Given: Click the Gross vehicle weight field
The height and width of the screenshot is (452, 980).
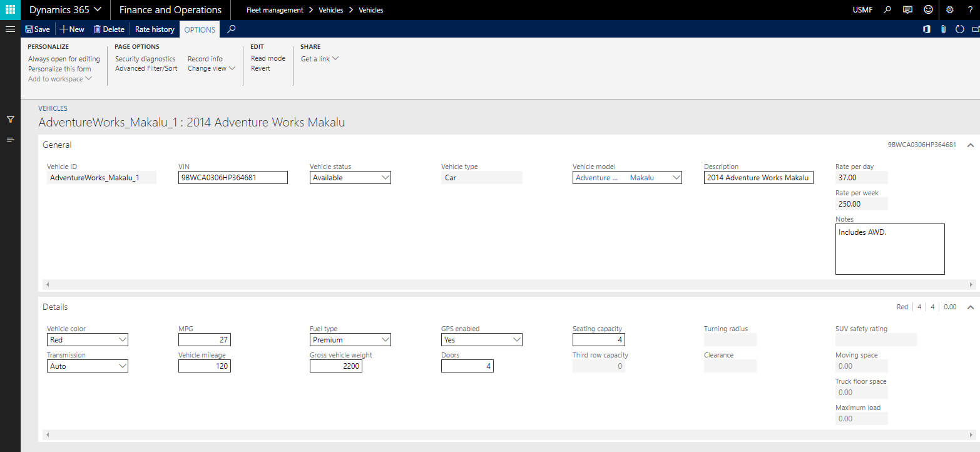Looking at the screenshot, I should [x=336, y=366].
